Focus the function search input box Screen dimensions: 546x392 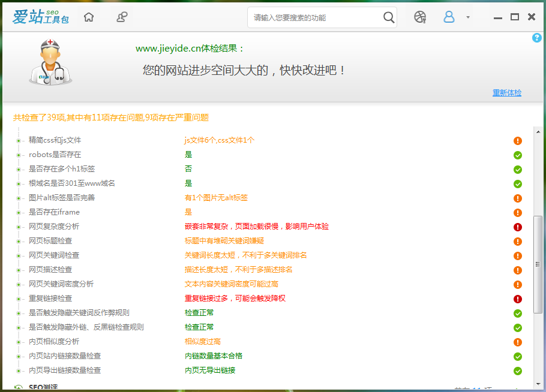pyautogui.click(x=315, y=18)
